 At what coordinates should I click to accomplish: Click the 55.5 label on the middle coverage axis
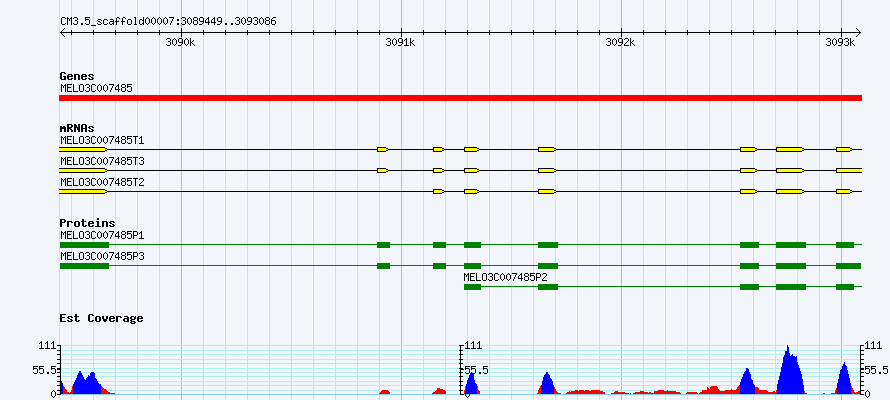point(477,370)
